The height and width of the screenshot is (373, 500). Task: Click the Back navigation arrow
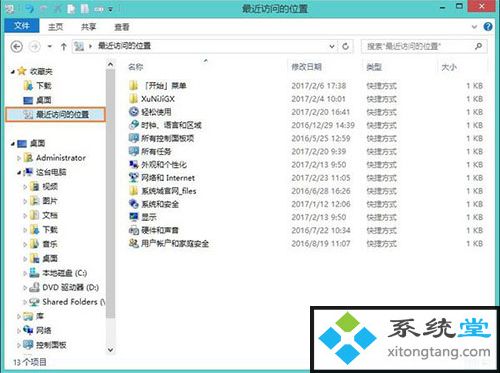(17, 46)
